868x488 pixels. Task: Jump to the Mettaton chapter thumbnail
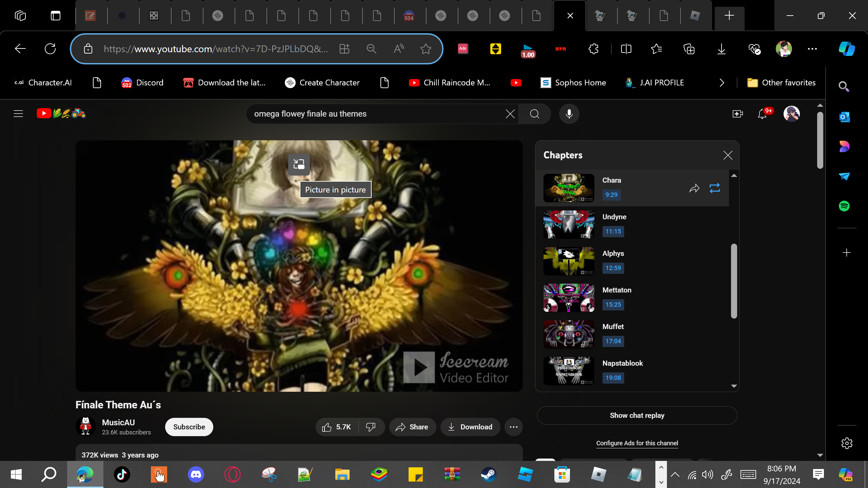(569, 298)
